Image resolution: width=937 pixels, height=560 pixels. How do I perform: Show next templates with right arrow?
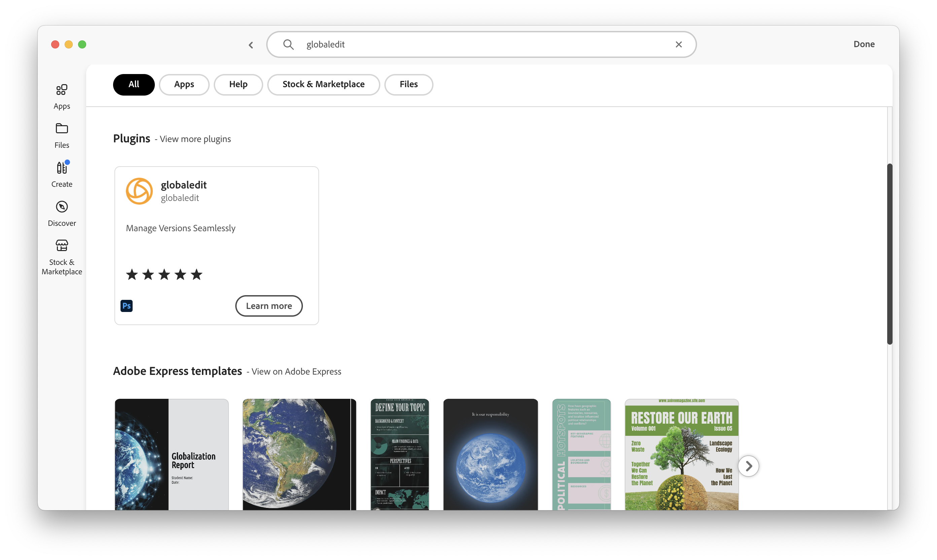(x=748, y=466)
